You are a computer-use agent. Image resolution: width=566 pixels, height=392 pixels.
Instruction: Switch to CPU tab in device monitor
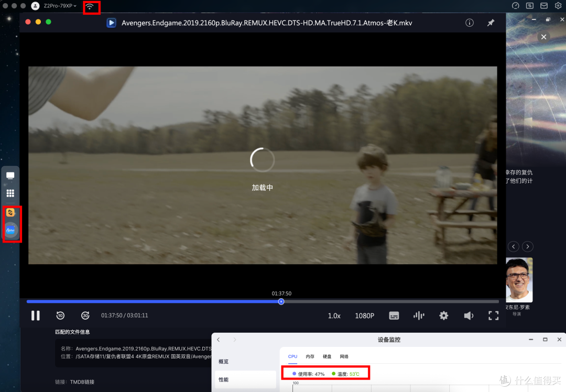[x=293, y=356]
